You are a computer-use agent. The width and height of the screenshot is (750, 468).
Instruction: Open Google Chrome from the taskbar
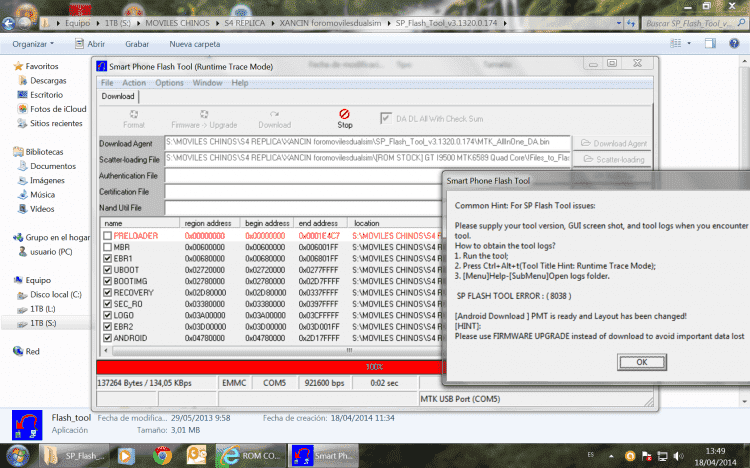point(163,456)
